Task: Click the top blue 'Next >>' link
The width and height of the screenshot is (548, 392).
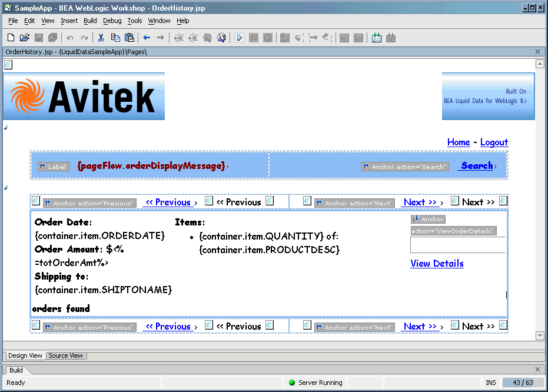Action: pyautogui.click(x=420, y=202)
